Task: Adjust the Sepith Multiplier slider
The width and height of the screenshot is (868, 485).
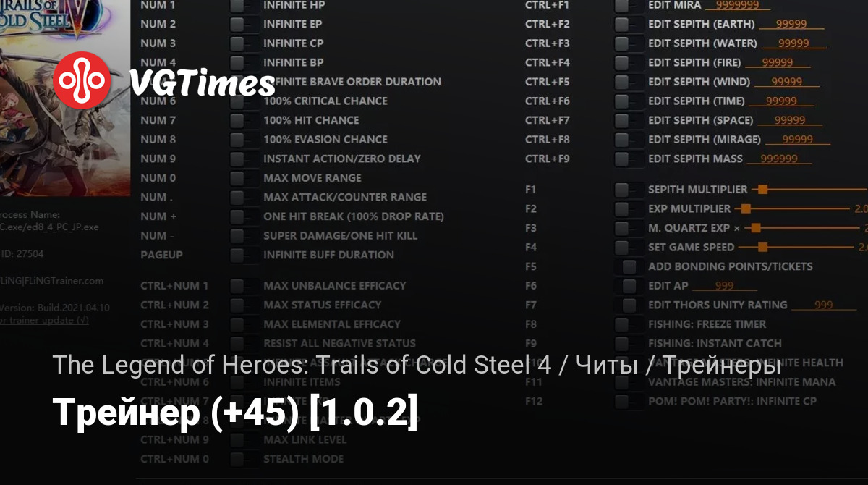Action: 762,190
